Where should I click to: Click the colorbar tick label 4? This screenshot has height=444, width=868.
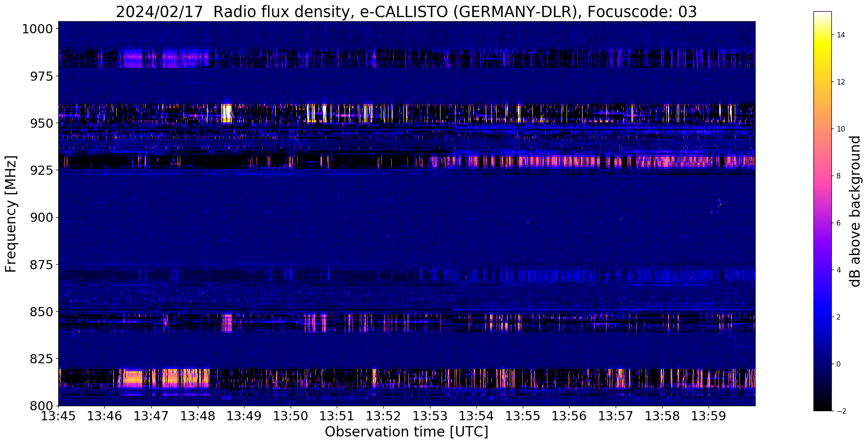click(838, 270)
